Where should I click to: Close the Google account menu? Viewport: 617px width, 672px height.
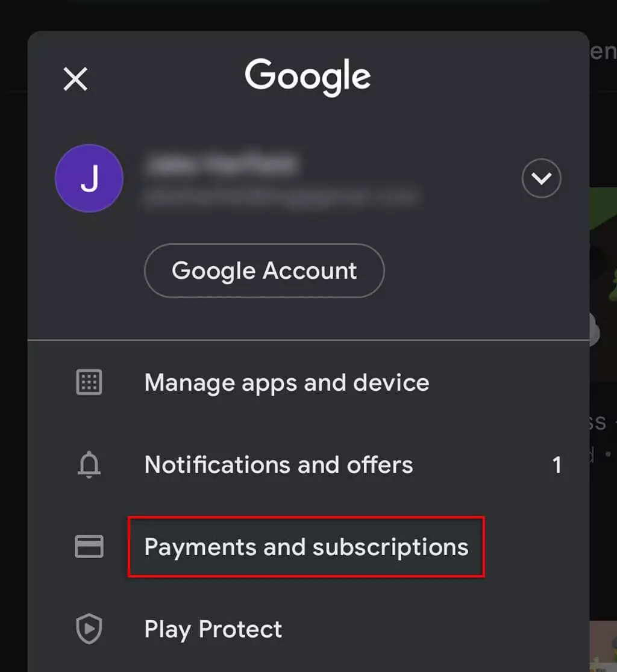tap(75, 79)
